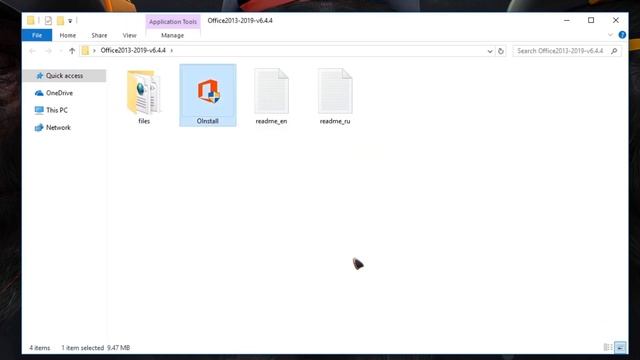The height and width of the screenshot is (360, 640).
Task: Go back to previous folder
Action: 32,51
